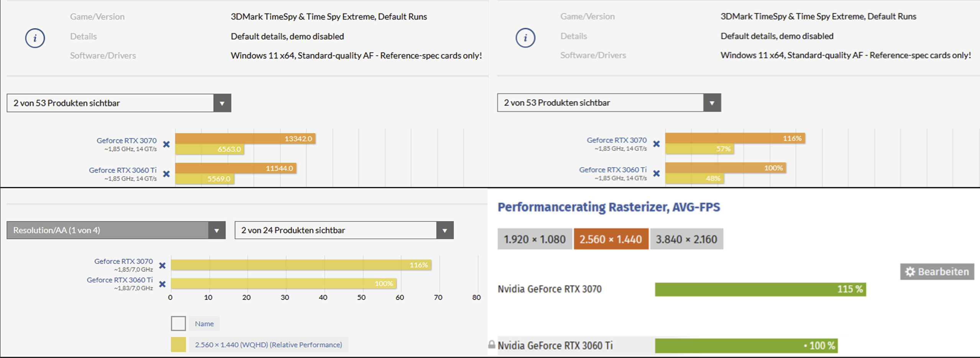Click the '~1,85/7,0 GHz' clock label
Image resolution: width=980 pixels, height=358 pixels.
pyautogui.click(x=133, y=270)
